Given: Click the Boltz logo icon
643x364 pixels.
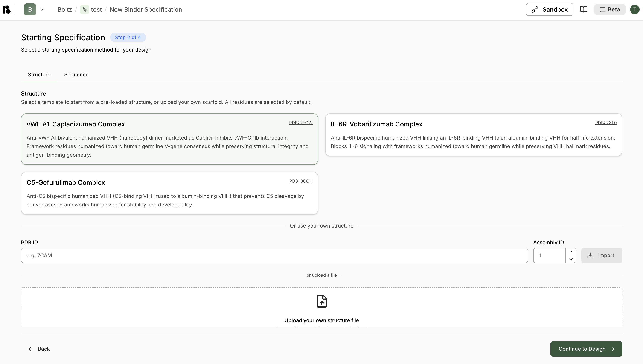Looking at the screenshot, I should (7, 9).
